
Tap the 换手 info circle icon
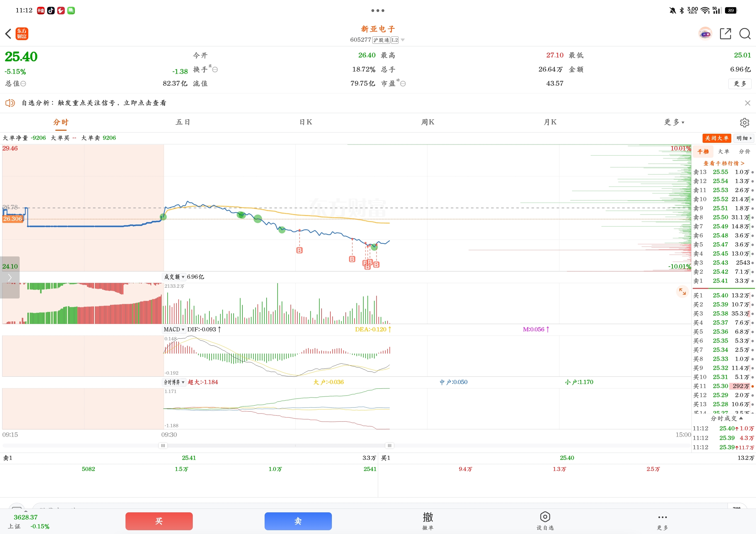215,70
